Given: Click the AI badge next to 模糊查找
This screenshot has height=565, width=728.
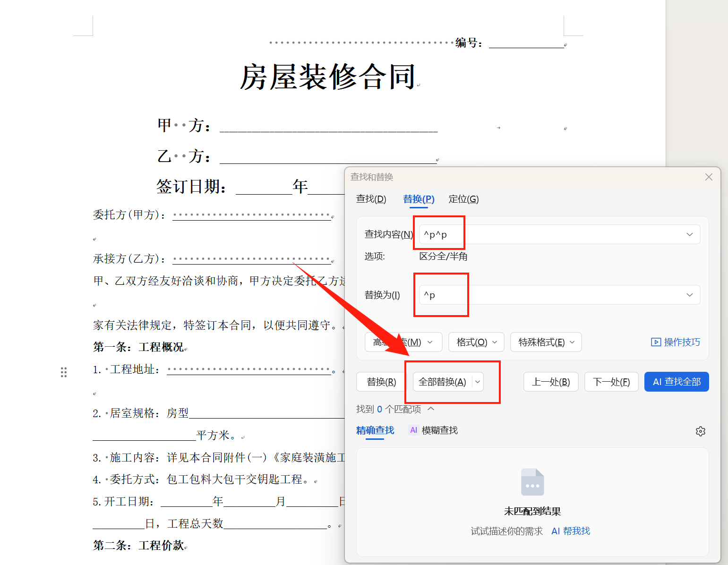Looking at the screenshot, I should 413,430.
